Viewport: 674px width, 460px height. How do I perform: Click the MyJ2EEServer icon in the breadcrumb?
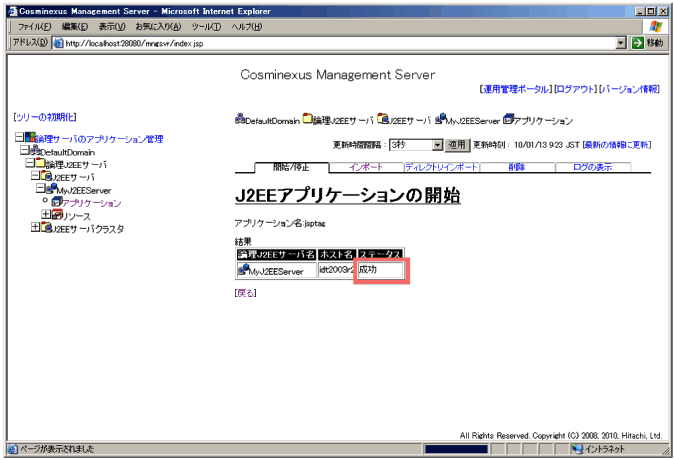click(x=440, y=119)
